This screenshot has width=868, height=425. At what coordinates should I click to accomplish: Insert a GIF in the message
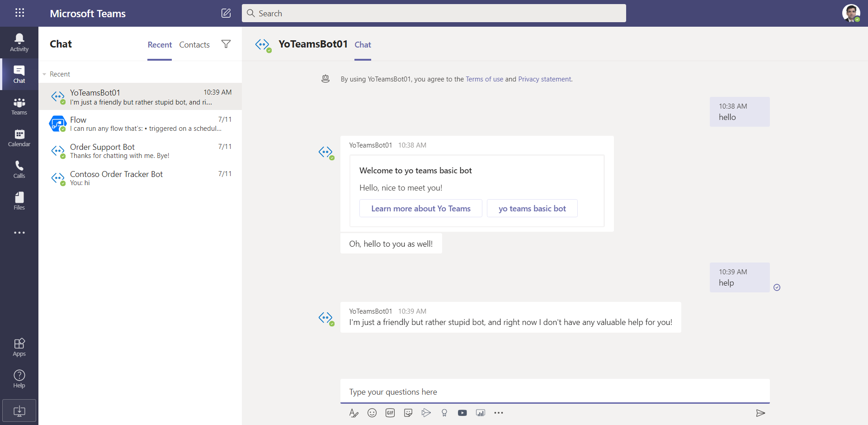click(390, 413)
